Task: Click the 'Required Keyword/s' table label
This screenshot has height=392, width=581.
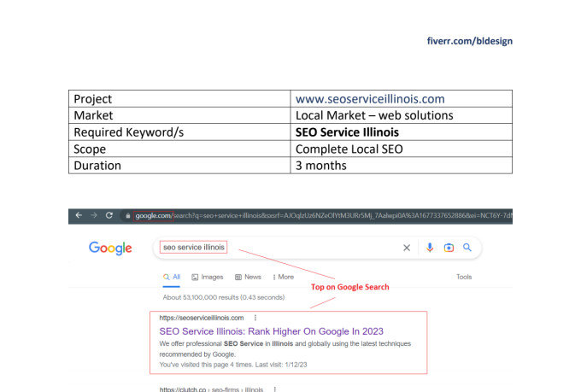Action: point(128,132)
